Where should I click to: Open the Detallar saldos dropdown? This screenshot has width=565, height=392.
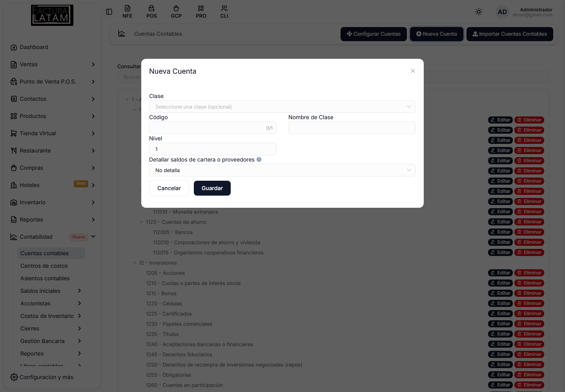coord(282,170)
